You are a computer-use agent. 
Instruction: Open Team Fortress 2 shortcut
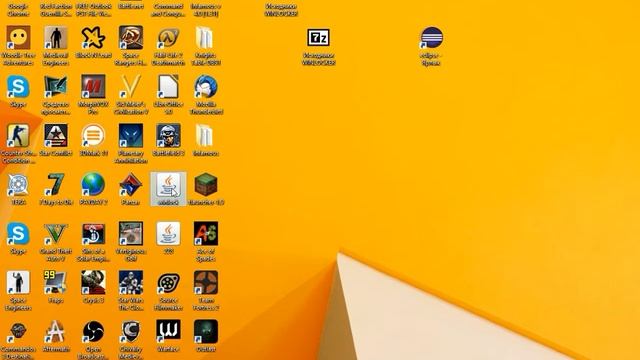click(206, 282)
